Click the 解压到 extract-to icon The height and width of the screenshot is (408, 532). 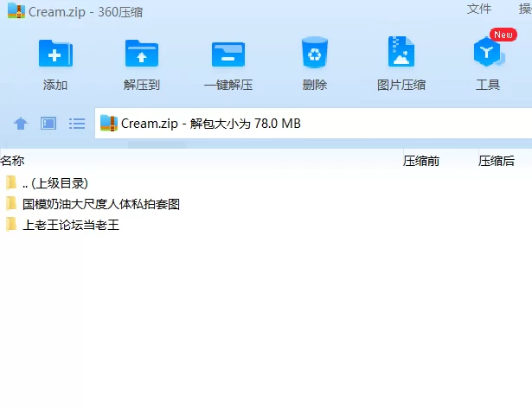click(x=142, y=54)
